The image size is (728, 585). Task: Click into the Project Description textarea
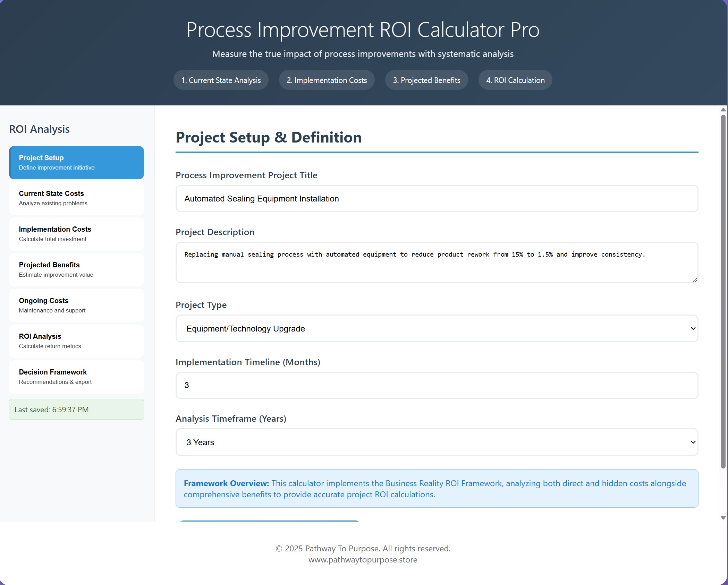(x=437, y=263)
